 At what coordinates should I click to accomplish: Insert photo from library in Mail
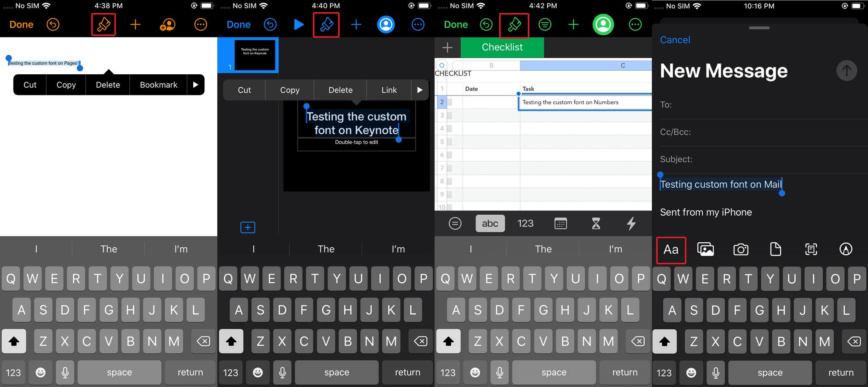pyautogui.click(x=706, y=250)
